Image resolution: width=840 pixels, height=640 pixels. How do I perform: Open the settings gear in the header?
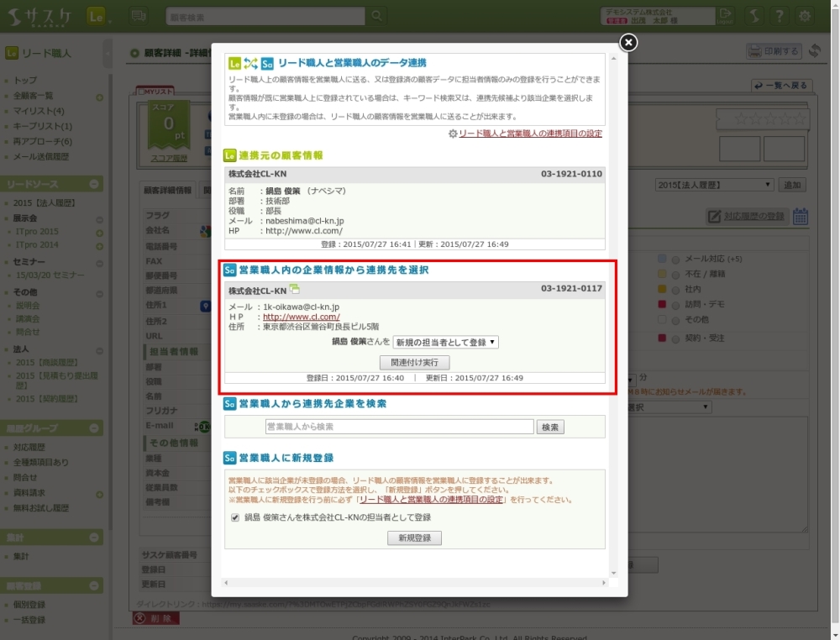click(x=806, y=16)
